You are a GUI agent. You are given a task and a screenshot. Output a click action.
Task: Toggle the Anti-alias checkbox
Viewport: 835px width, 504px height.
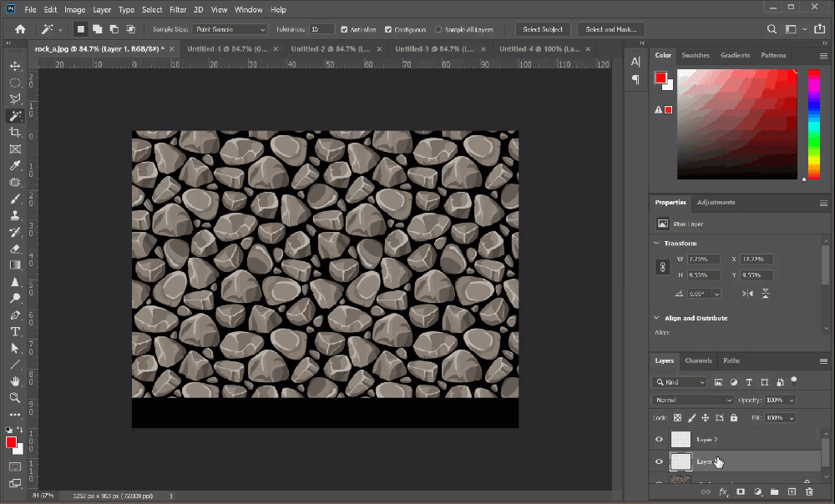(x=345, y=29)
